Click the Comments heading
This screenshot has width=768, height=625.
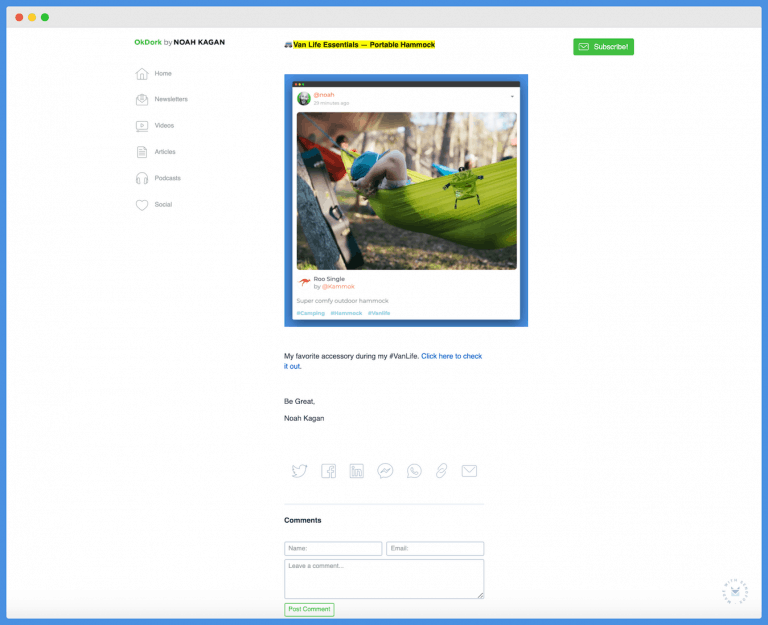coord(303,520)
